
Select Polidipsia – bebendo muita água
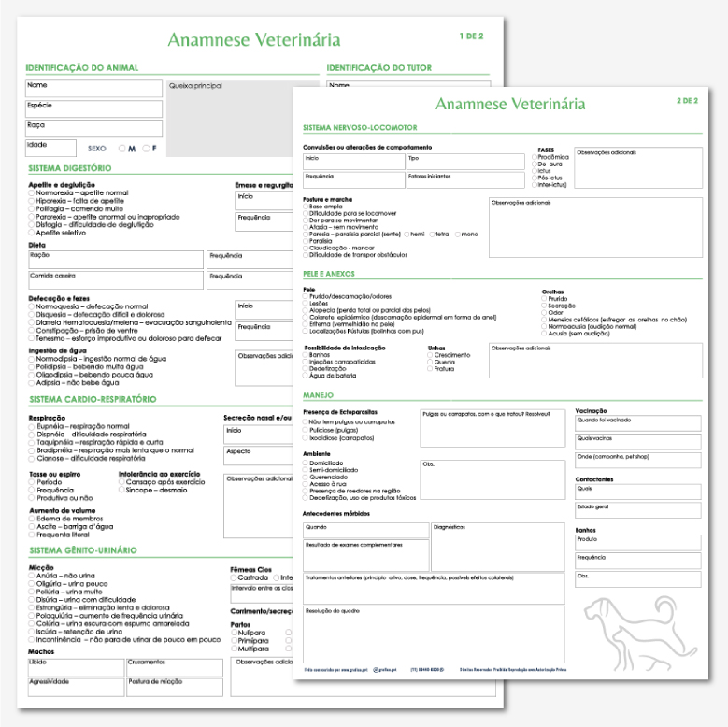[x=32, y=366]
